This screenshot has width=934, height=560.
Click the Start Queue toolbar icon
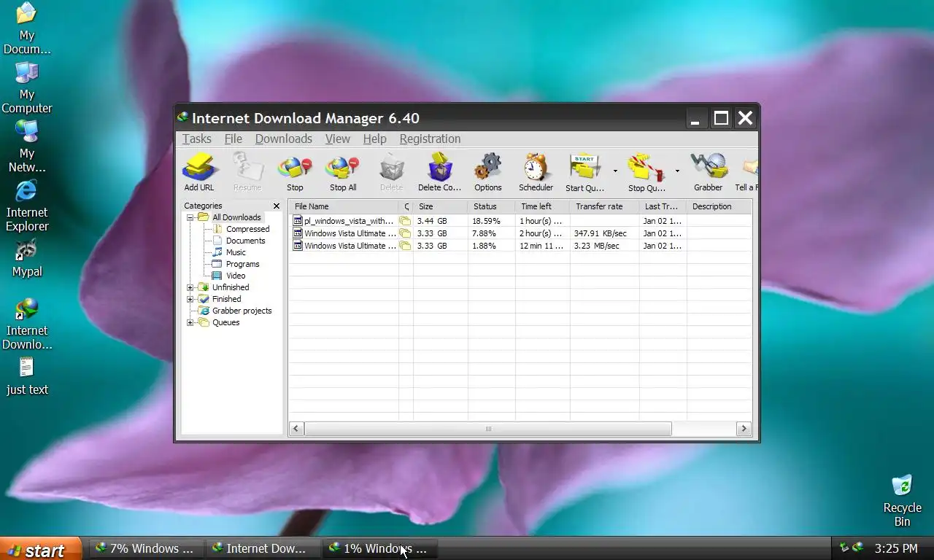(584, 172)
